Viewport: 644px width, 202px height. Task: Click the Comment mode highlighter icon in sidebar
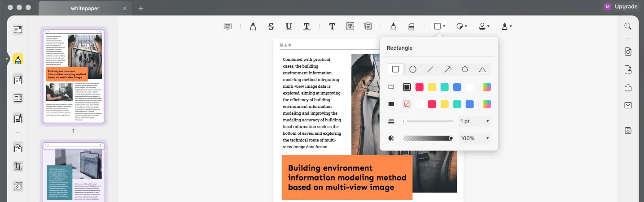click(x=18, y=59)
